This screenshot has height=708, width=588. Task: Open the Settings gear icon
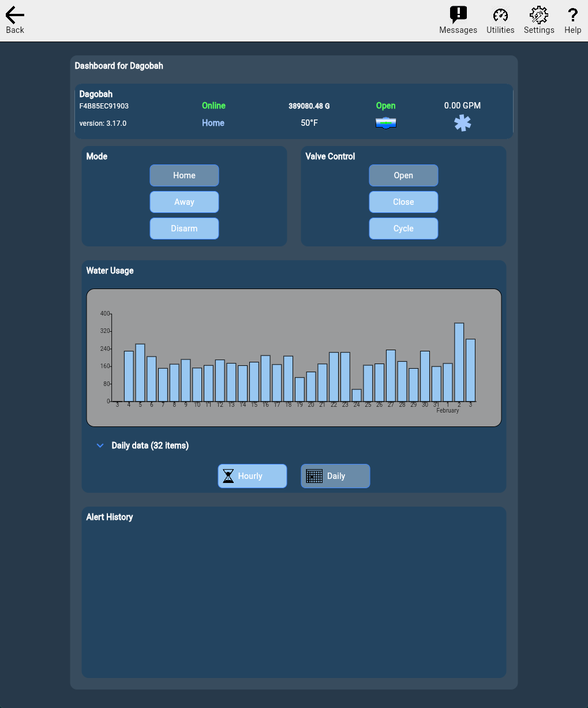539,15
